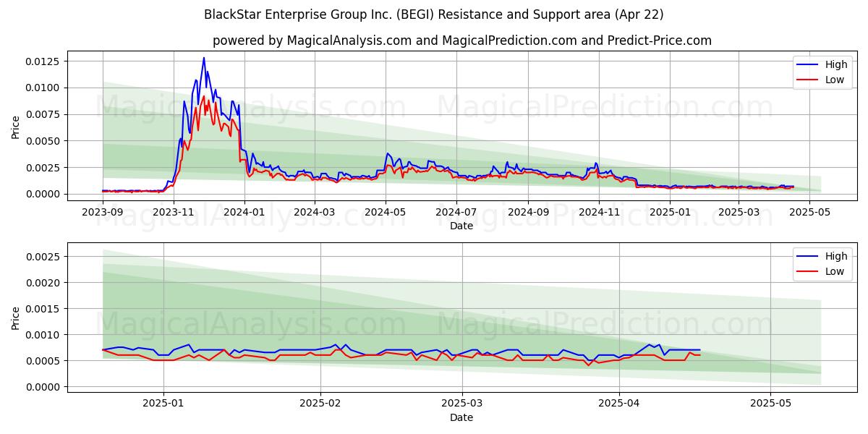Click the 2024-03 date tick
Screen dimensions: 868x434
(313, 212)
